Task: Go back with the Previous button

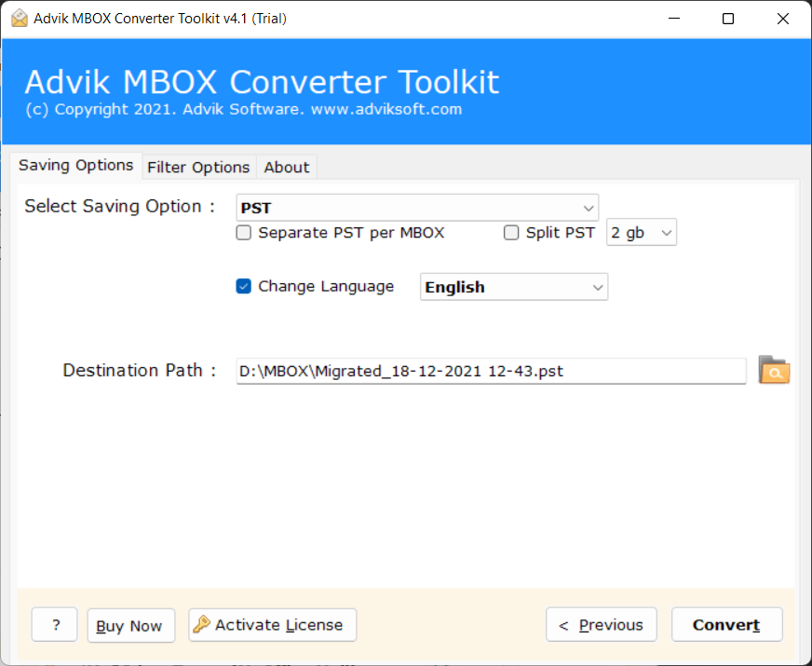Action: click(602, 625)
